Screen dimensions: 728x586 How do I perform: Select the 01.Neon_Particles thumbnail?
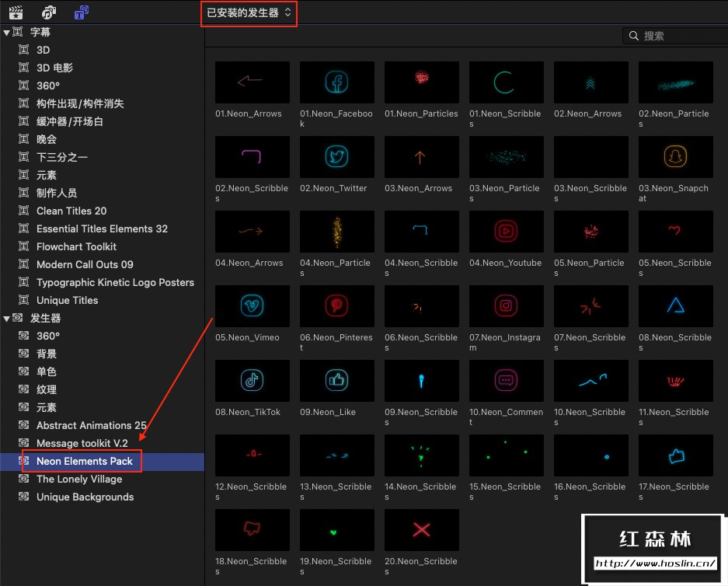click(422, 82)
